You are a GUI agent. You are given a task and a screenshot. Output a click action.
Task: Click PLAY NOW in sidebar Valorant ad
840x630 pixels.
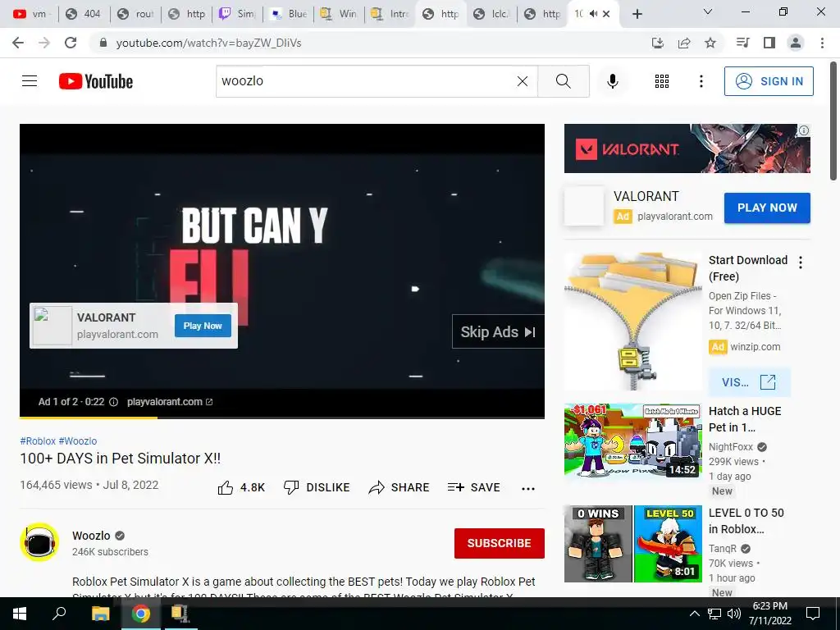[x=767, y=208]
